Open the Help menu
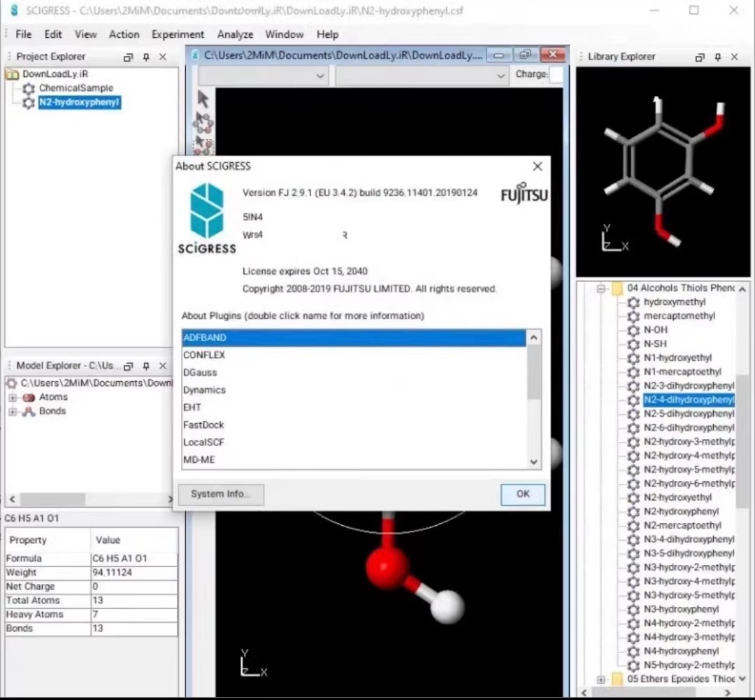The height and width of the screenshot is (700, 755). pyautogui.click(x=327, y=34)
